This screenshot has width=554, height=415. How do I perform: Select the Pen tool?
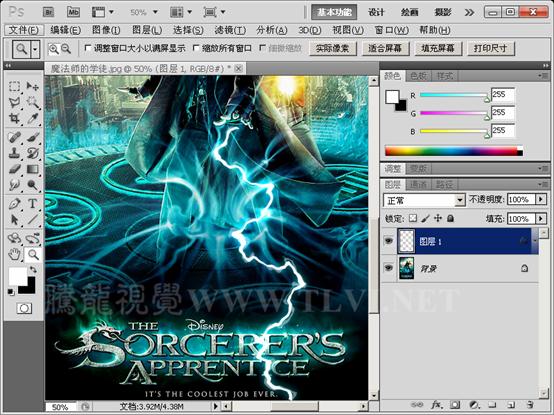14,204
